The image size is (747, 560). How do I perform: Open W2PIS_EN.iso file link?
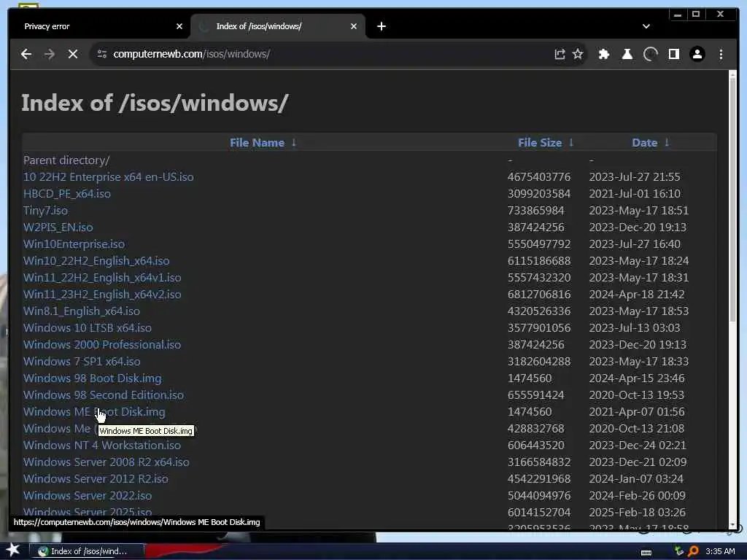[x=58, y=227]
